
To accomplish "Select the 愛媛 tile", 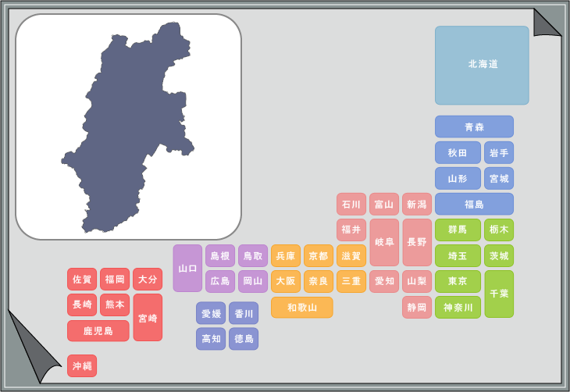I will (211, 314).
